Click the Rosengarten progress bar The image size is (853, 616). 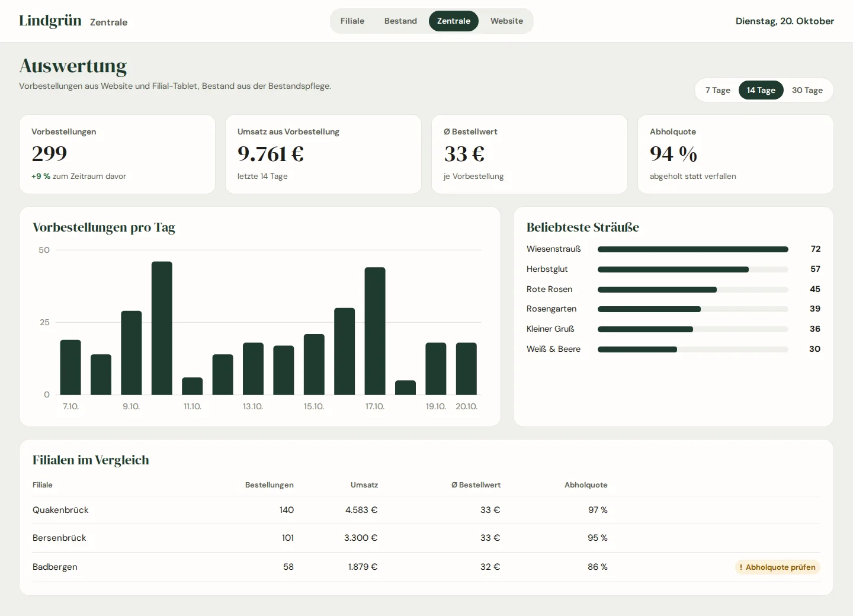(693, 309)
